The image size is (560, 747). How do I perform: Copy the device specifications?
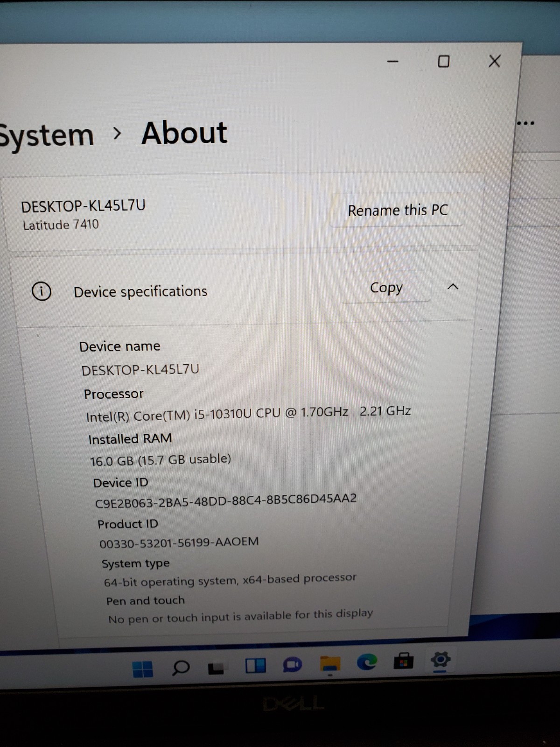(x=386, y=287)
